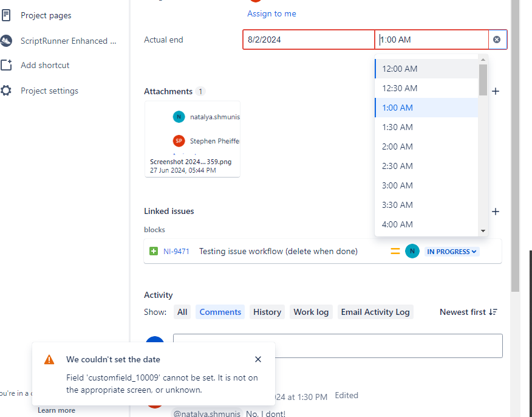This screenshot has width=532, height=417.
Task: Click the yellow priority icon on NI-9471
Action: coord(395,250)
